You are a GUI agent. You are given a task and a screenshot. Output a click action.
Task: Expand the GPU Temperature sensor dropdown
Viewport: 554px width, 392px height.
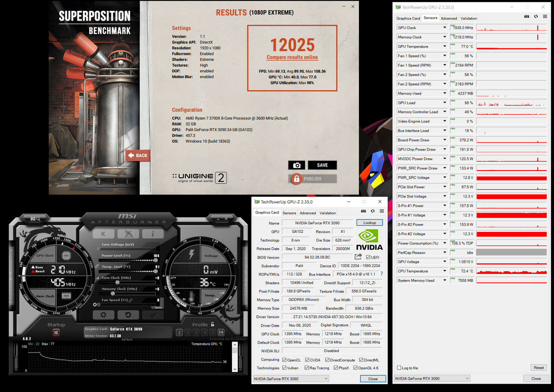(x=445, y=46)
